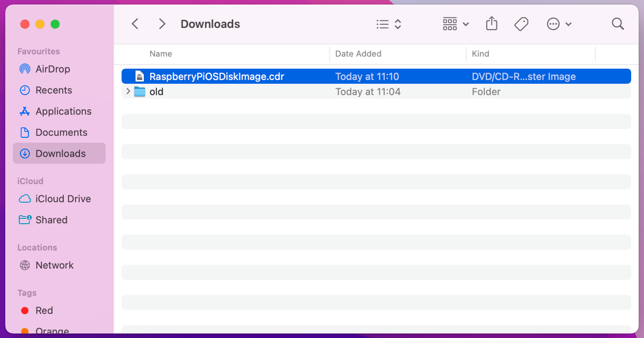Click the Downloads window title

click(210, 24)
